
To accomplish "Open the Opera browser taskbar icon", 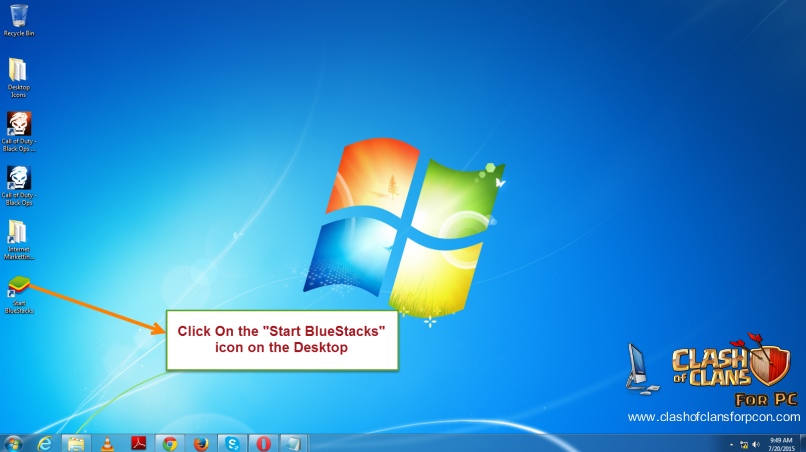I will coord(264,443).
